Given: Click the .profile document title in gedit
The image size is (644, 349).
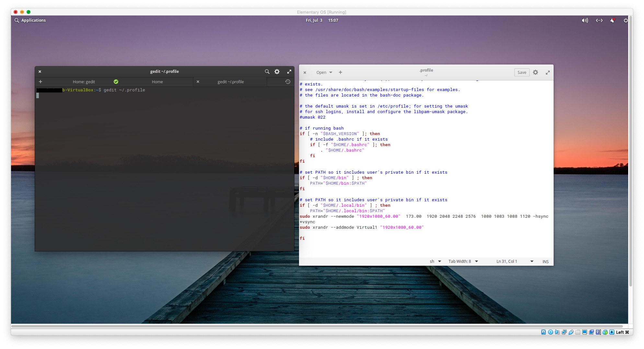Looking at the screenshot, I should point(426,70).
